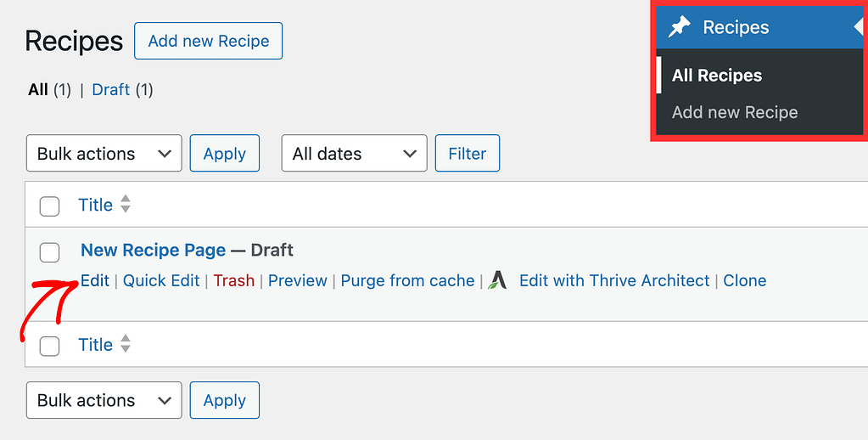Click the sort arrows next to top Title
The height and width of the screenshot is (440, 868).
[x=126, y=204]
